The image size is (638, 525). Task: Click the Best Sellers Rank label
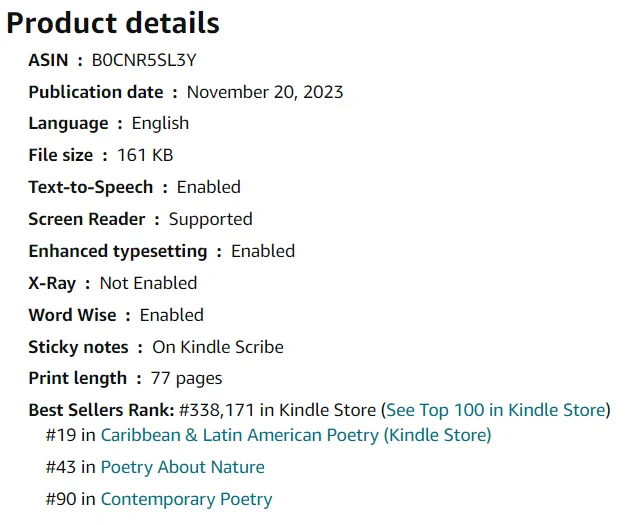pos(101,410)
